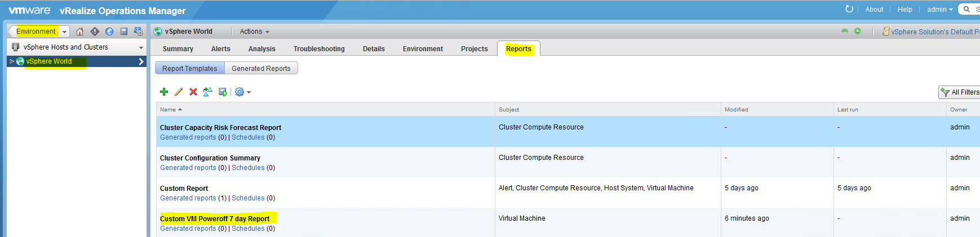Click the About link
The image size is (980, 237).
tap(874, 10)
